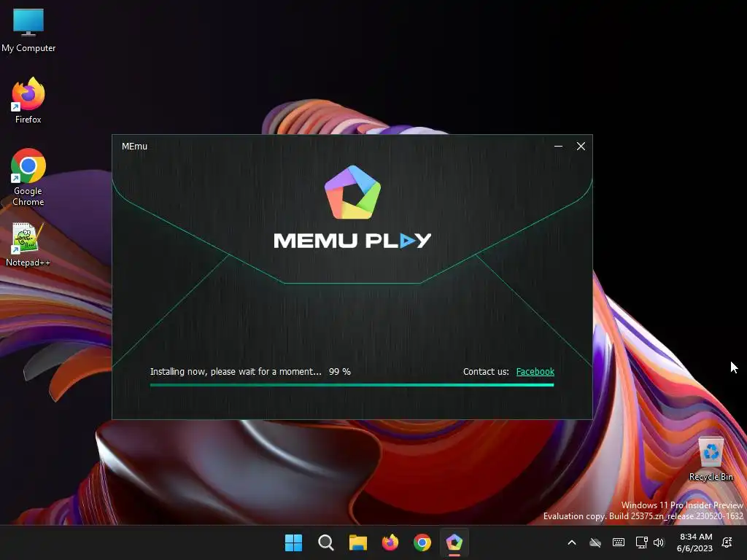
Task: Open File Explorer from taskbar
Action: 357,542
